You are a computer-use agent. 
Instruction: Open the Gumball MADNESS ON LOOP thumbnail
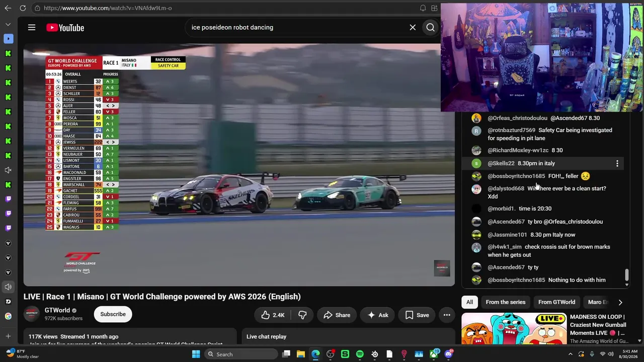514,328
